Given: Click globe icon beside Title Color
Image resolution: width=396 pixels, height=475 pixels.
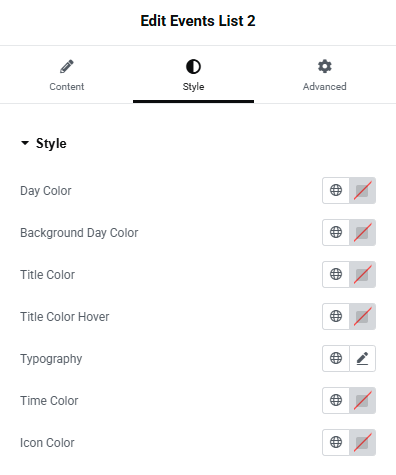Looking at the screenshot, I should 336,274.
